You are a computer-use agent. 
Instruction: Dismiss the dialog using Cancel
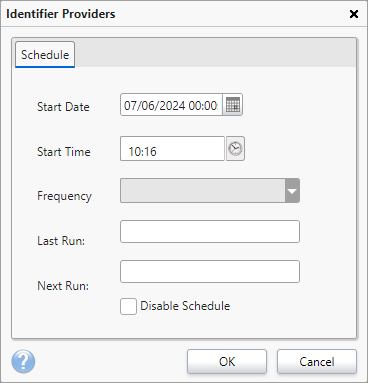coord(317,362)
